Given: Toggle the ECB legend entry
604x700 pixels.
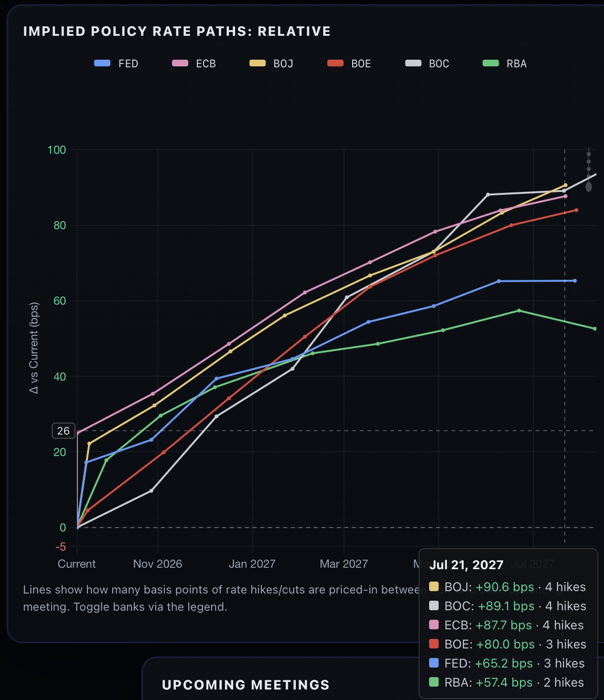Looking at the screenshot, I should pyautogui.click(x=194, y=64).
